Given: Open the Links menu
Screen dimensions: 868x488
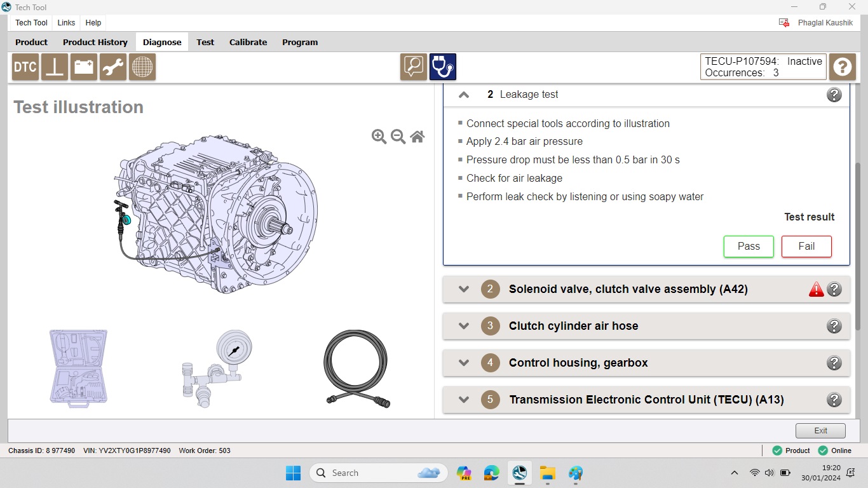Looking at the screenshot, I should point(66,23).
